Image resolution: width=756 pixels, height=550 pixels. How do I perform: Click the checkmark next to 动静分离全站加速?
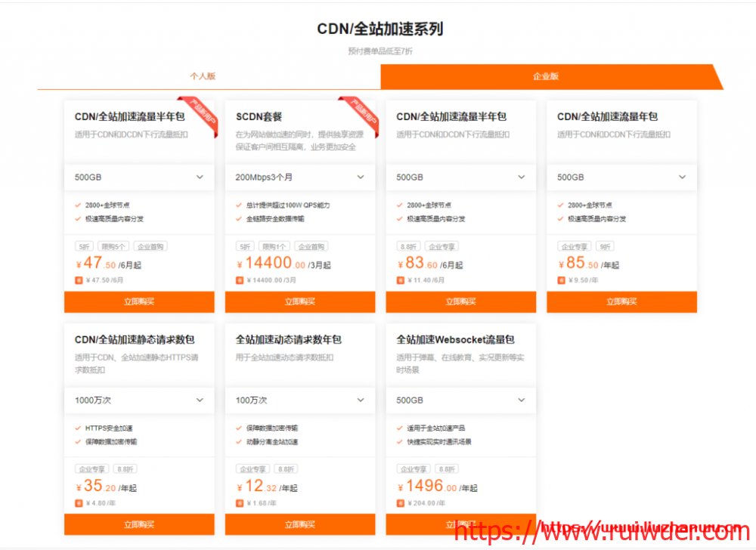[239, 442]
